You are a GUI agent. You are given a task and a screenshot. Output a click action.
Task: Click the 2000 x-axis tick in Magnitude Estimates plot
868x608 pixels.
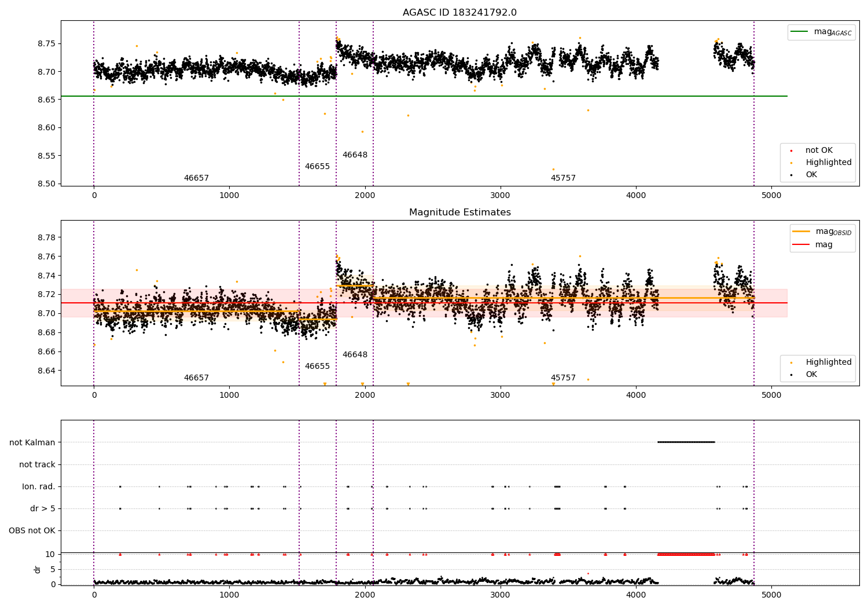(365, 395)
